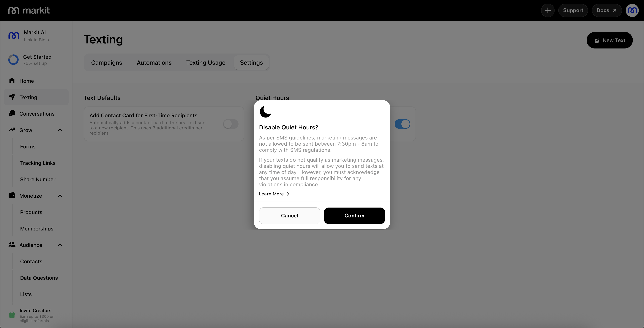Click the Home house icon in sidebar
The image size is (644, 328).
click(x=12, y=81)
